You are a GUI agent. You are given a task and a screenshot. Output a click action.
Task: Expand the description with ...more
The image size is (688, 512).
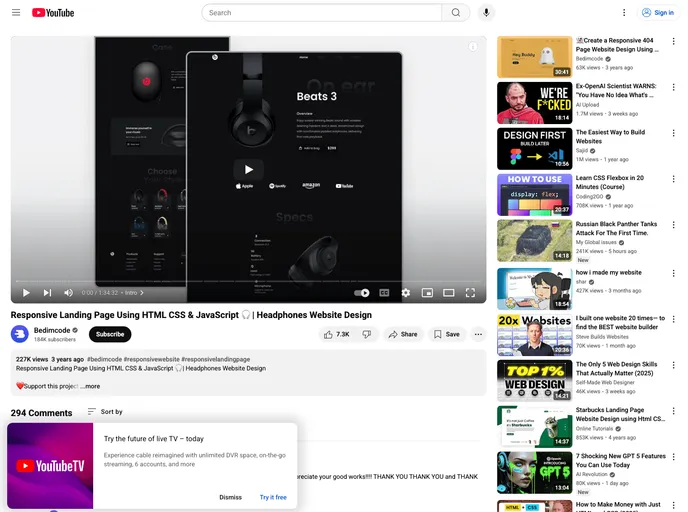(90, 386)
